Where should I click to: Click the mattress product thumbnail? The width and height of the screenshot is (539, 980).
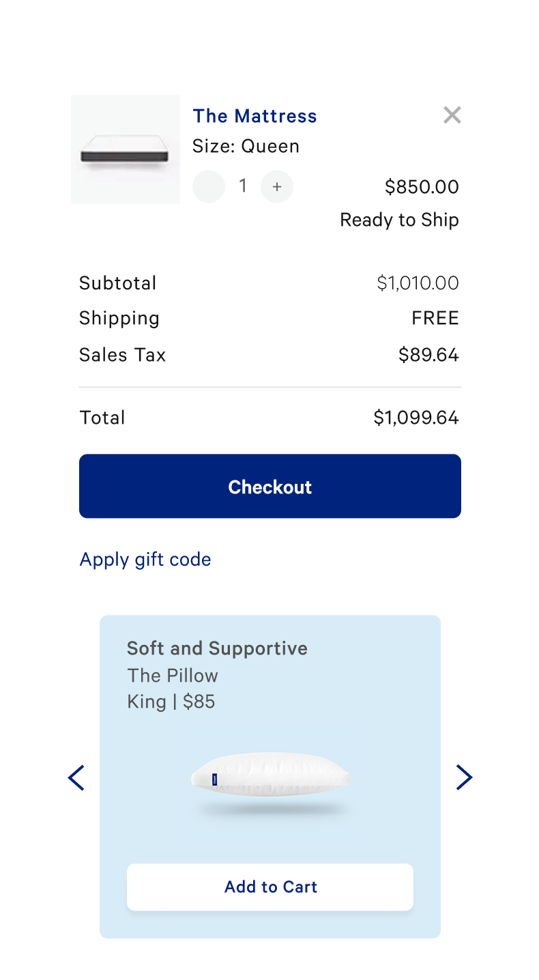pos(126,149)
